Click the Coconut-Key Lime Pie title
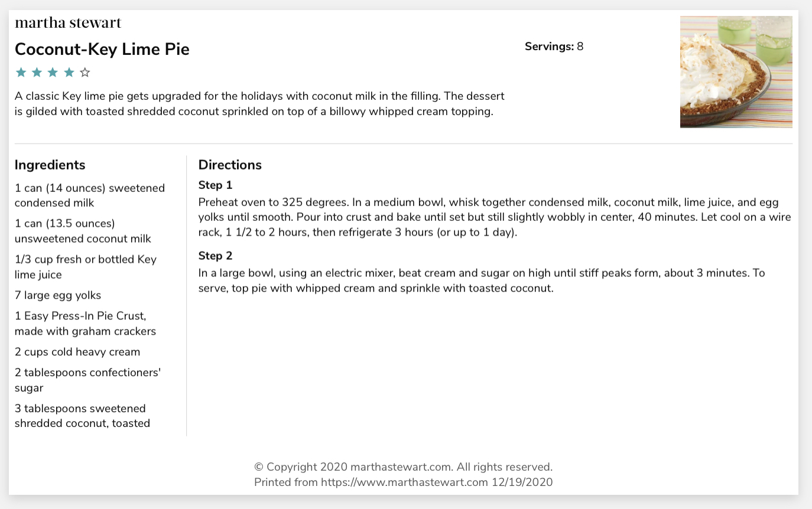 click(x=102, y=49)
